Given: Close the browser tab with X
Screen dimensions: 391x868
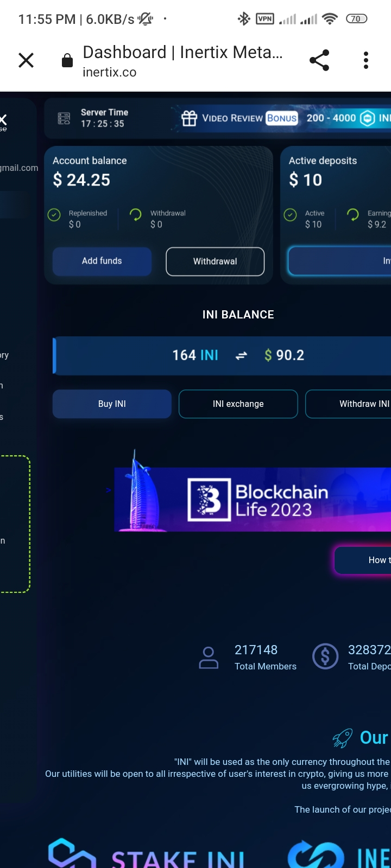Looking at the screenshot, I should point(26,60).
